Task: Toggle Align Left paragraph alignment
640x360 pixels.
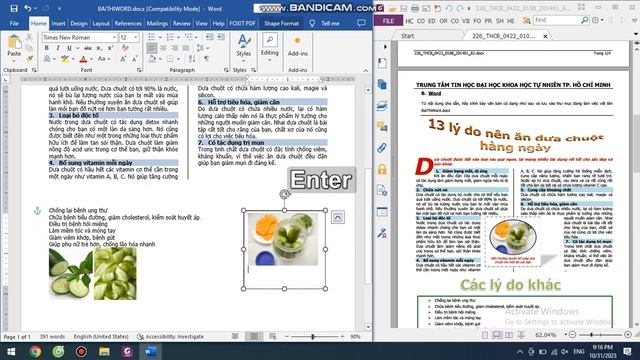Action: 152,48
